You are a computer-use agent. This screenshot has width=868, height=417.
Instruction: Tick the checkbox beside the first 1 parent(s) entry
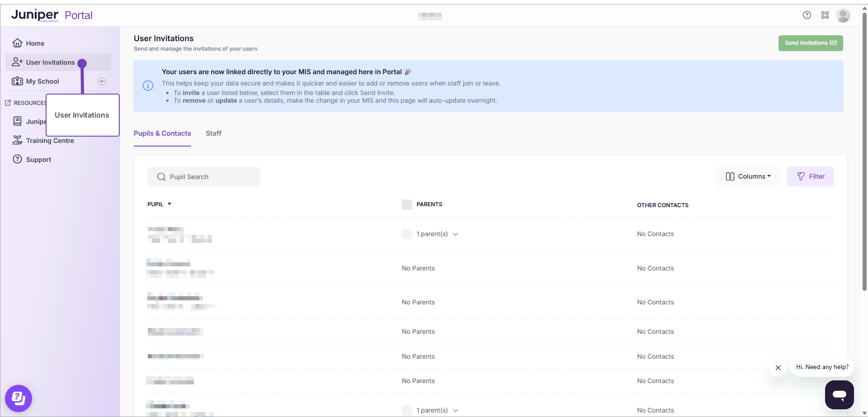[x=407, y=234]
